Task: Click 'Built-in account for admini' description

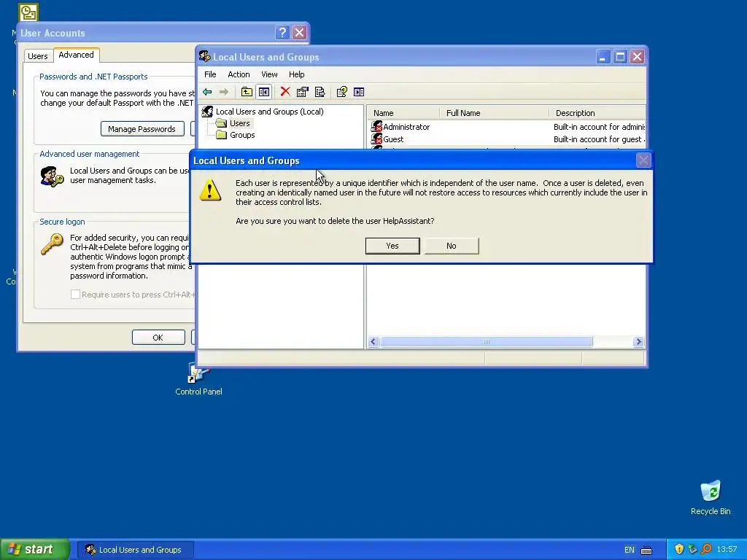Action: point(600,127)
